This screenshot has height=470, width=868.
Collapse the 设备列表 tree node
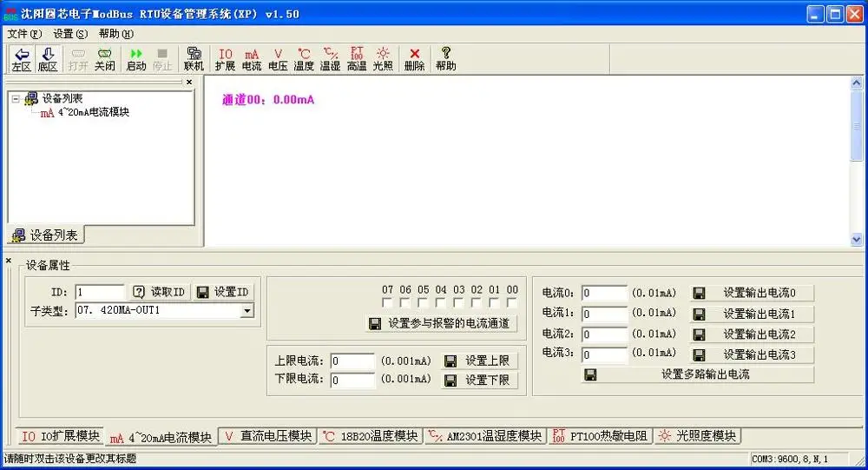tap(16, 99)
